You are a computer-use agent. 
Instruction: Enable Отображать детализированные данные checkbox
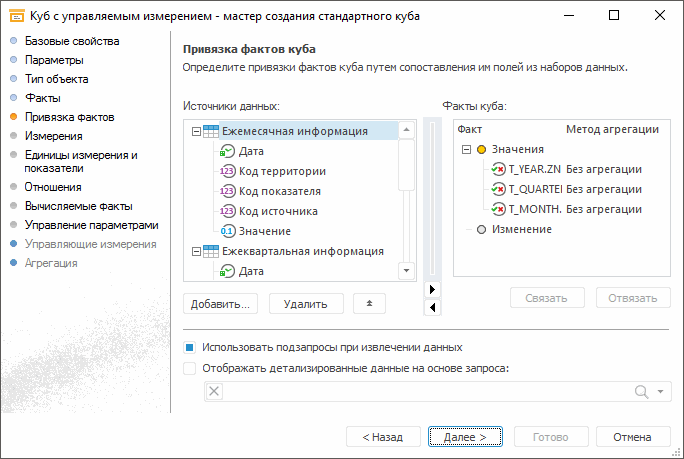coord(190,367)
